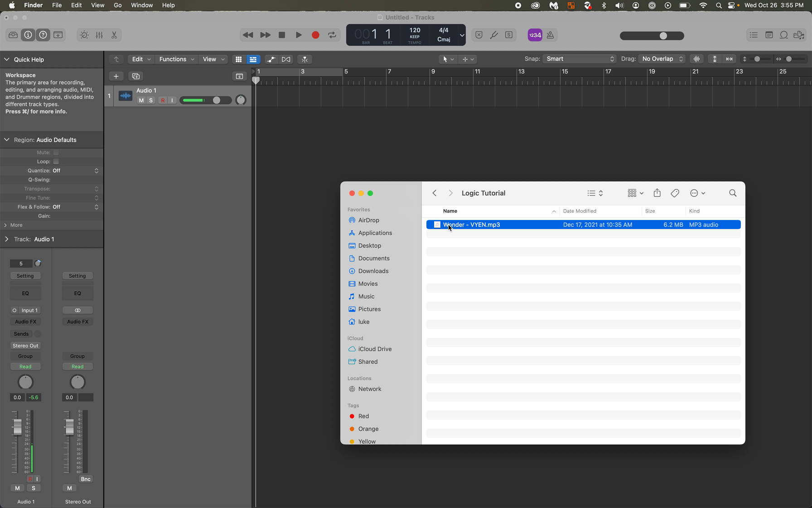Screen dimensions: 812x508
Task: Click the Record button in transport
Action: (x=315, y=35)
